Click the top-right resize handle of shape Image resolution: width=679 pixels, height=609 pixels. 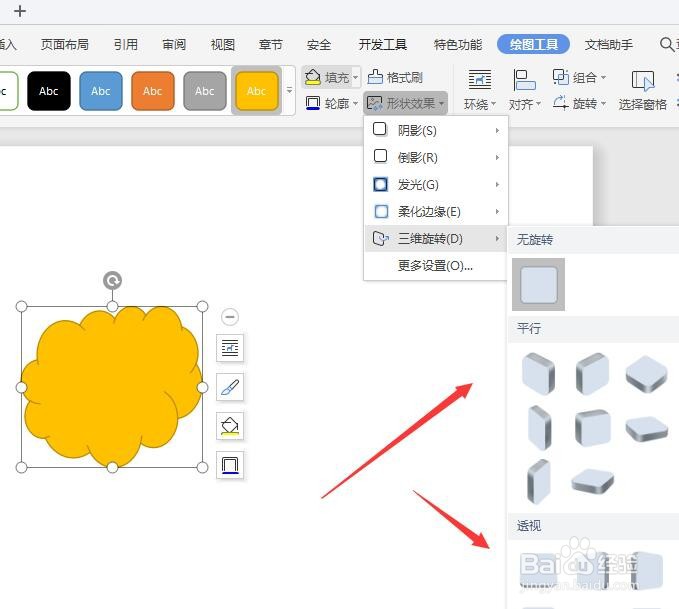pos(202,306)
